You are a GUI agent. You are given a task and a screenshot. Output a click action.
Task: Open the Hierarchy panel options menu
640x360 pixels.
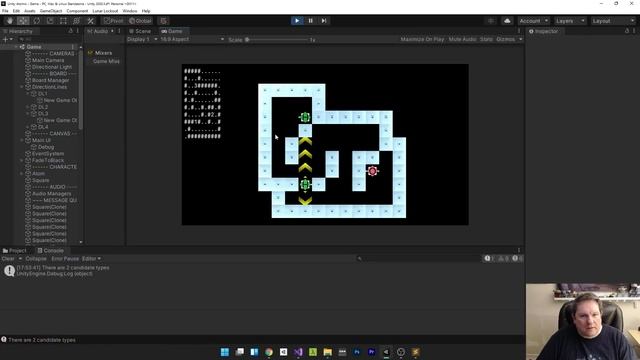pyautogui.click(x=78, y=31)
